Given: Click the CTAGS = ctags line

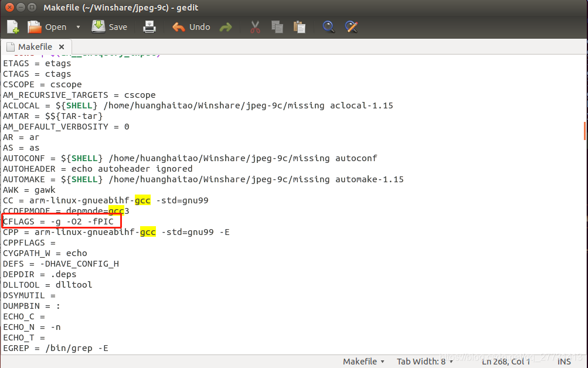Looking at the screenshot, I should tap(37, 74).
